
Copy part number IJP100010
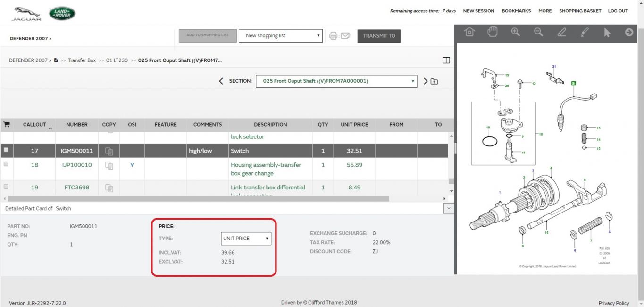tap(109, 165)
